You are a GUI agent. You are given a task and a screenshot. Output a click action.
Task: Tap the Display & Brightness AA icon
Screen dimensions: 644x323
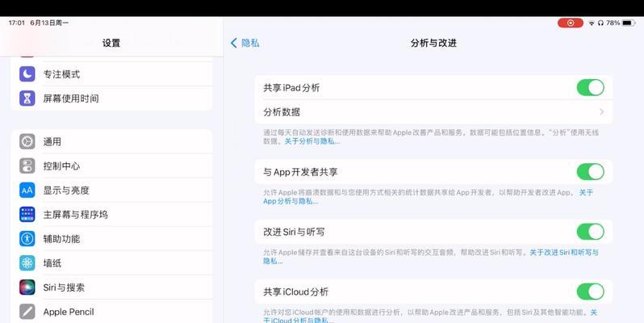(27, 191)
